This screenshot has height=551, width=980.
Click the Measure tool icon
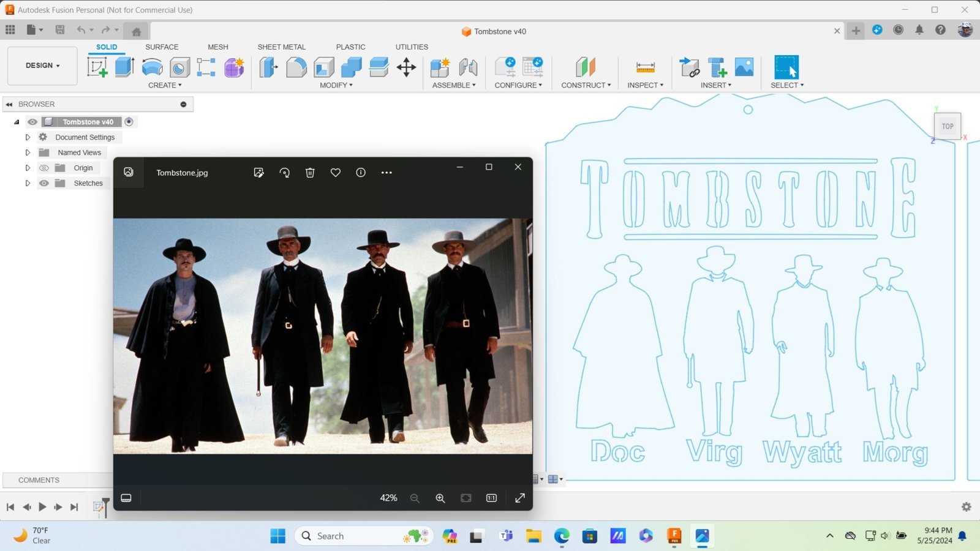point(646,67)
